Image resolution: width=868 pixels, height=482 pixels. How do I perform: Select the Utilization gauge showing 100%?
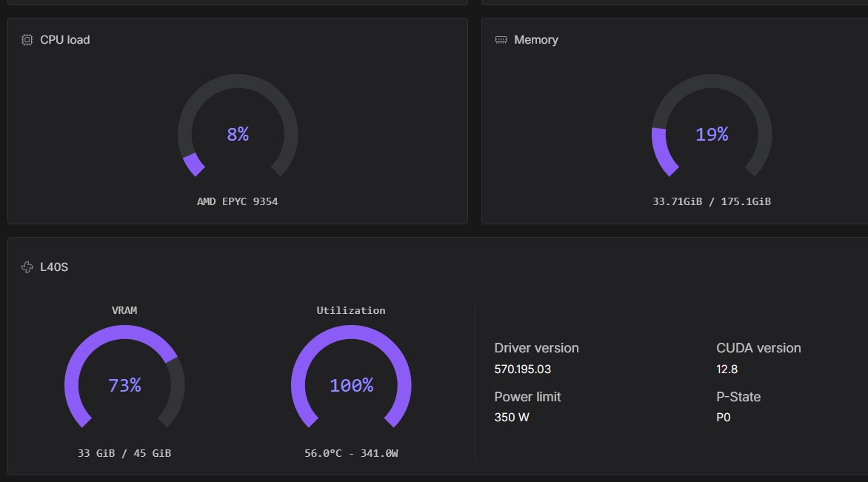[351, 378]
